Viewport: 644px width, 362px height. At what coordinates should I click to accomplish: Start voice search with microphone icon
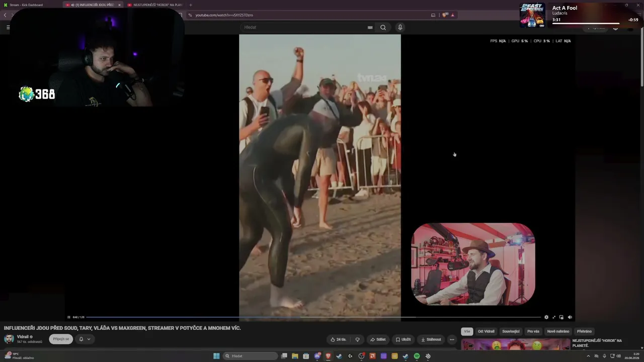click(x=400, y=27)
